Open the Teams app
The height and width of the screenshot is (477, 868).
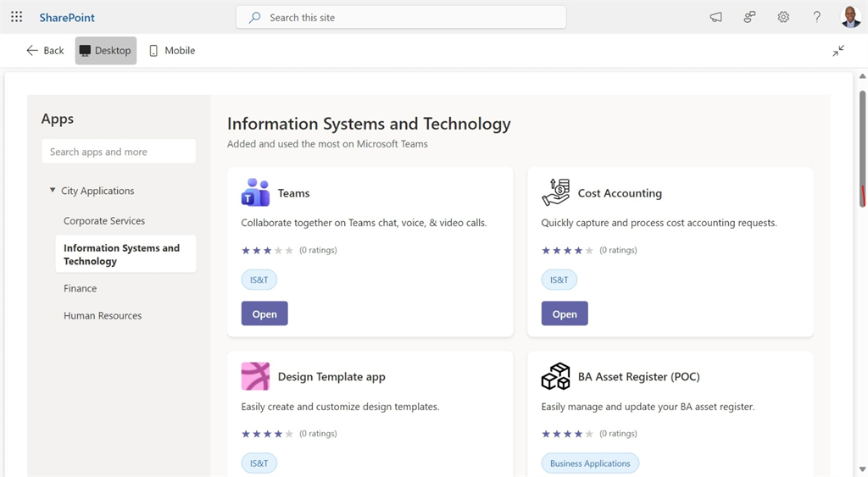point(264,314)
